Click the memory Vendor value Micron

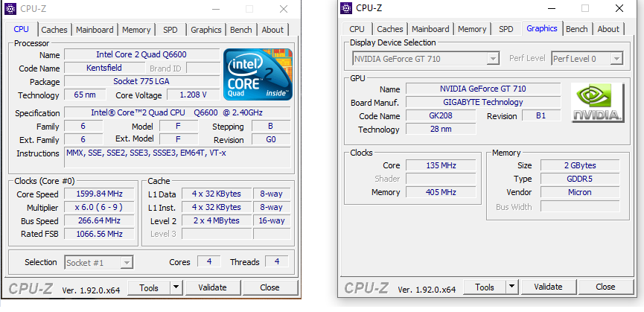580,192
